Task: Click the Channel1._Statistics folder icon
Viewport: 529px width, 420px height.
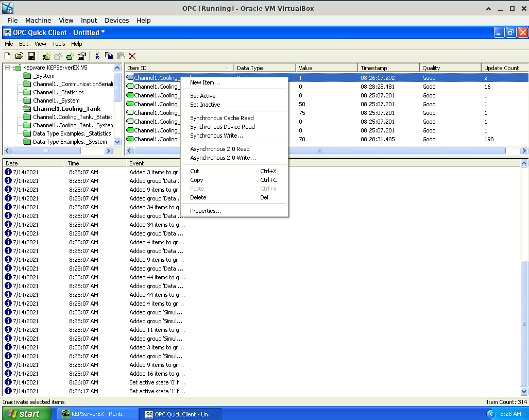Action: pyautogui.click(x=27, y=92)
